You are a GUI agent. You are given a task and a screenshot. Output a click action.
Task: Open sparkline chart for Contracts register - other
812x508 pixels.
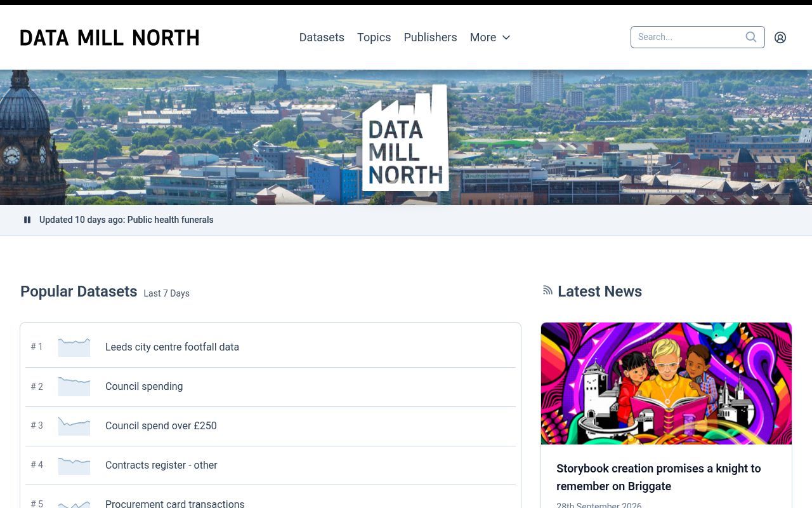click(74, 465)
